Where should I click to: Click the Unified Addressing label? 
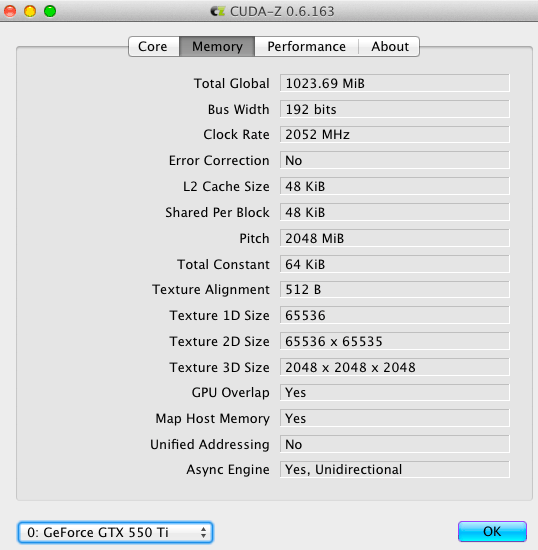click(210, 445)
